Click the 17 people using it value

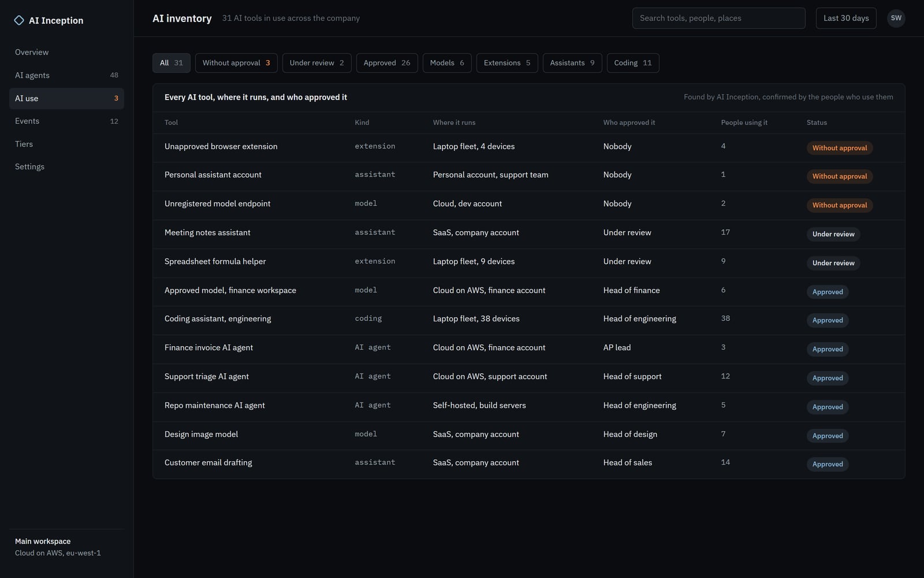[x=725, y=232]
